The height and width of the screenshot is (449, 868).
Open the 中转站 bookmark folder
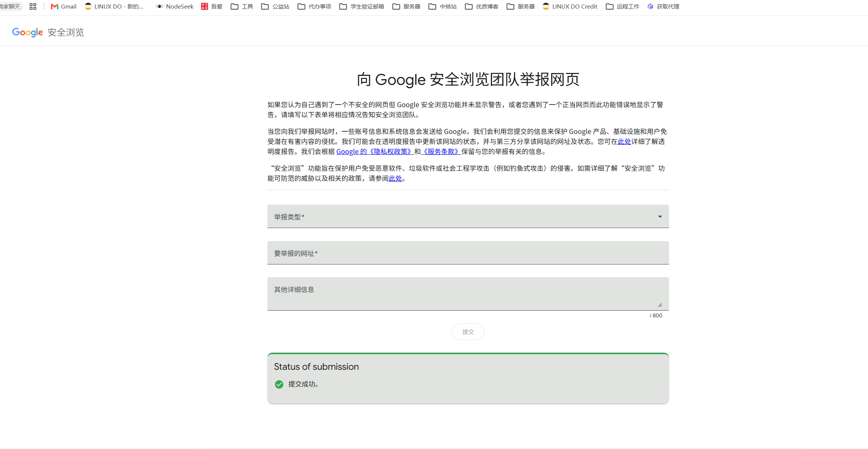(x=443, y=6)
